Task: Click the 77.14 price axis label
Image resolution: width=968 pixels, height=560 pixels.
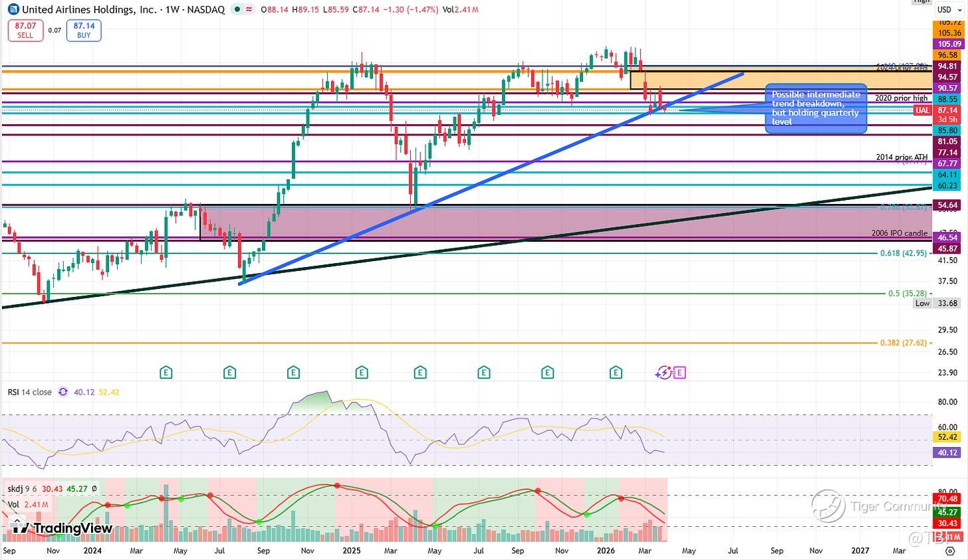Action: (947, 153)
